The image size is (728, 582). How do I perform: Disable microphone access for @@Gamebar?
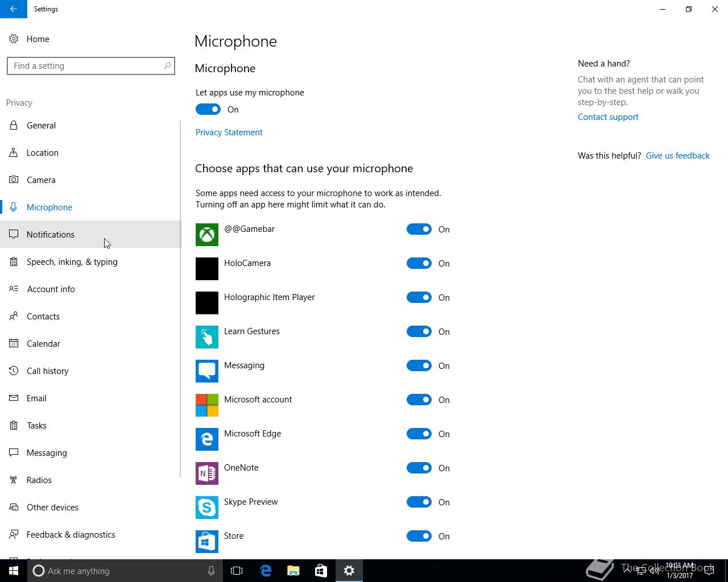[x=419, y=229]
